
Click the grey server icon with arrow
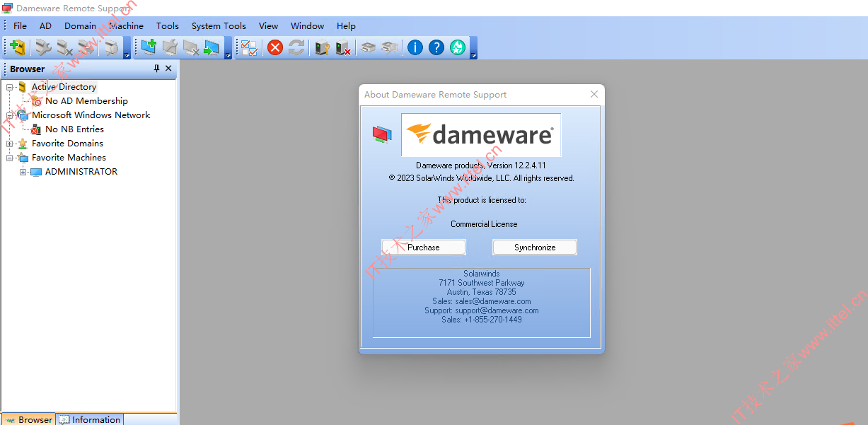pyautogui.click(x=86, y=47)
